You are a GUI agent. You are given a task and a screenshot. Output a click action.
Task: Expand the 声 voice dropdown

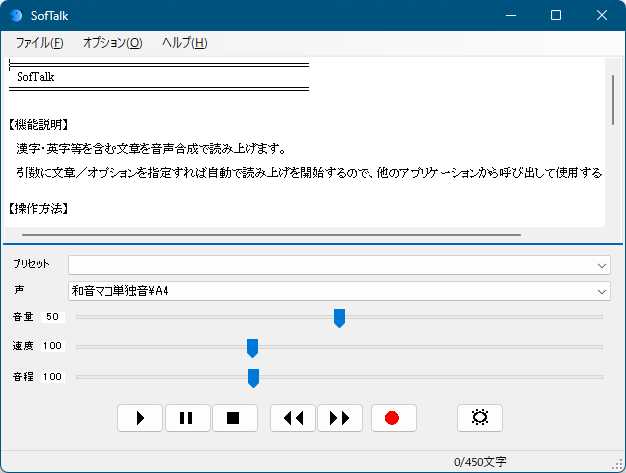602,291
